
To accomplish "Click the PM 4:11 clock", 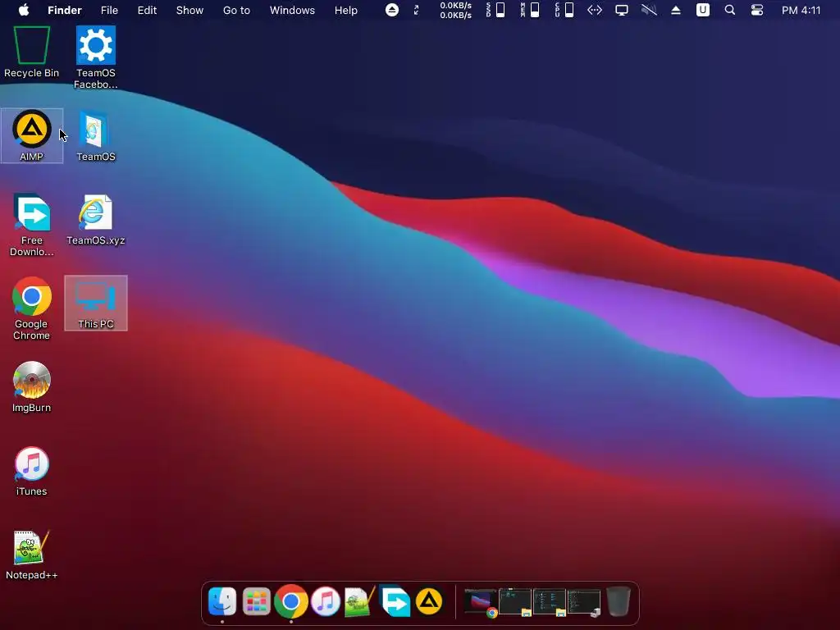I will [801, 10].
